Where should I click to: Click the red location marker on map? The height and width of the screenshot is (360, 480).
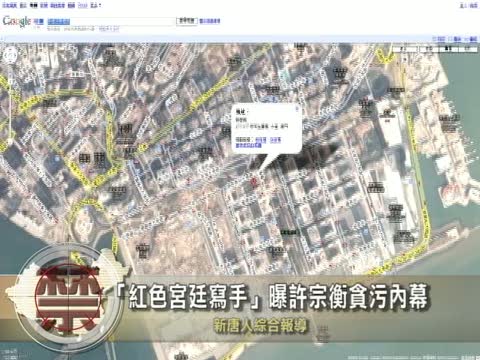pos(254,182)
